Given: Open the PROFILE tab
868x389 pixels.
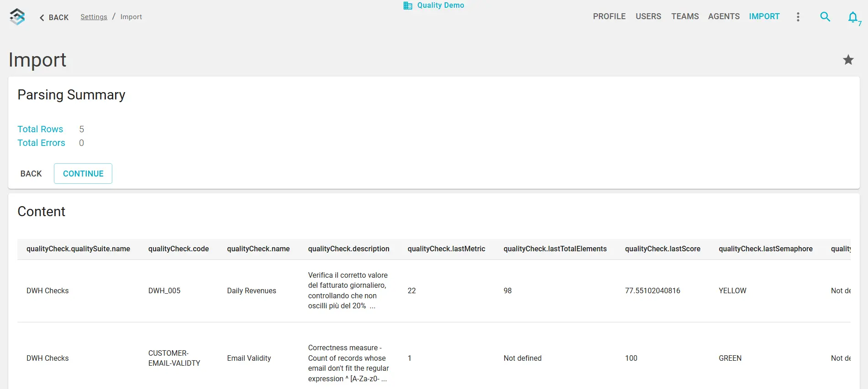Looking at the screenshot, I should coord(609,16).
